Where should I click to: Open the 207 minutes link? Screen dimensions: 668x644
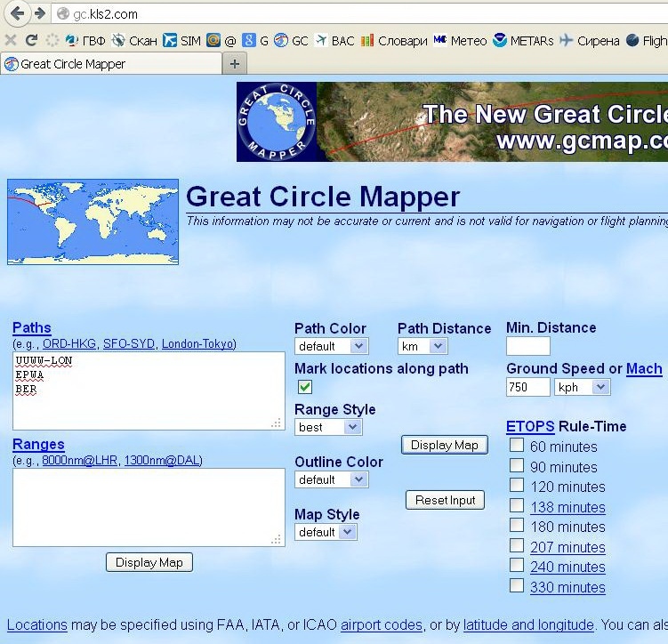pos(567,547)
